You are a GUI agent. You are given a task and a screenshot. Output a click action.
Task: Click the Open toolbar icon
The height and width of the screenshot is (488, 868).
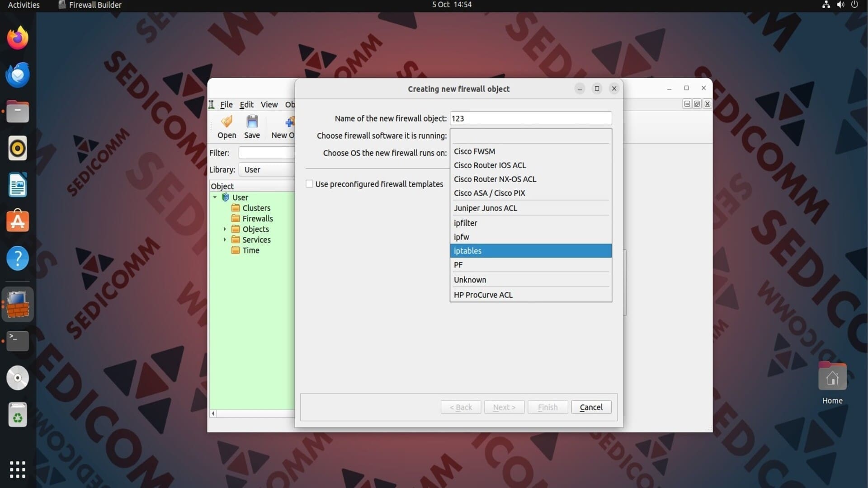coord(226,122)
